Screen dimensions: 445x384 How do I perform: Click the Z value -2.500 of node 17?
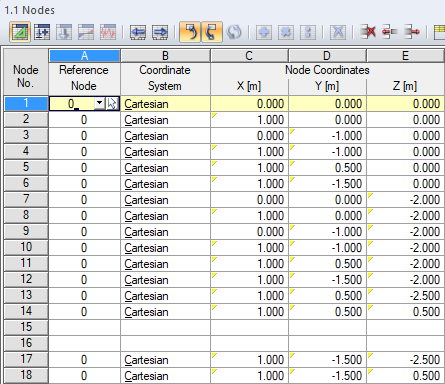pyautogui.click(x=406, y=360)
